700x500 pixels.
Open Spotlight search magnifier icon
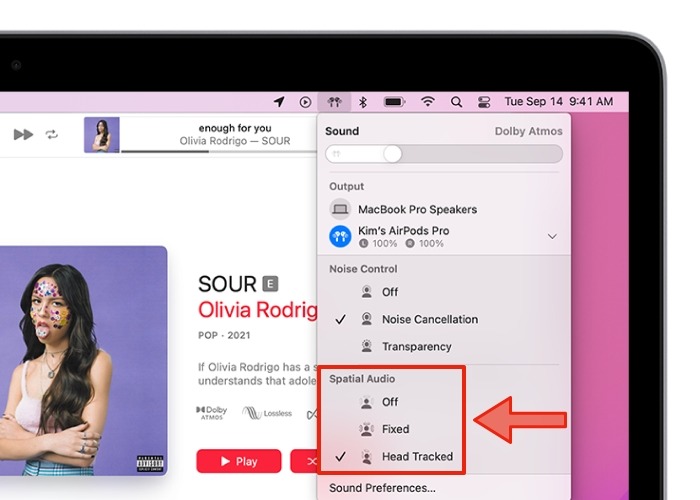tap(456, 102)
